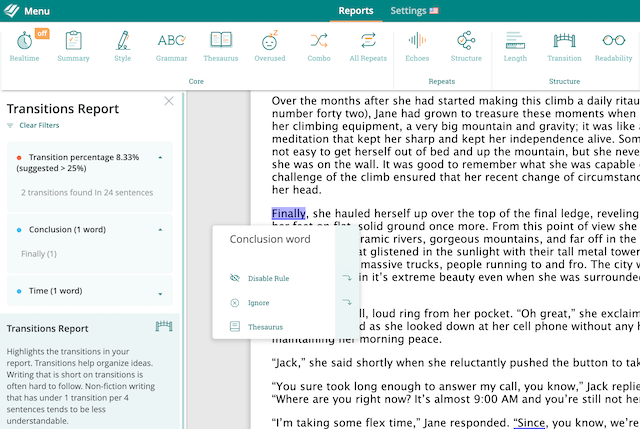
Task: Select the 'Finally (1)' entry
Action: tap(39, 254)
